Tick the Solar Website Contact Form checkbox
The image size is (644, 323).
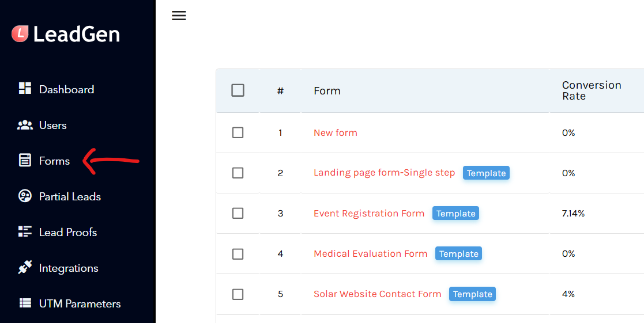pos(238,294)
